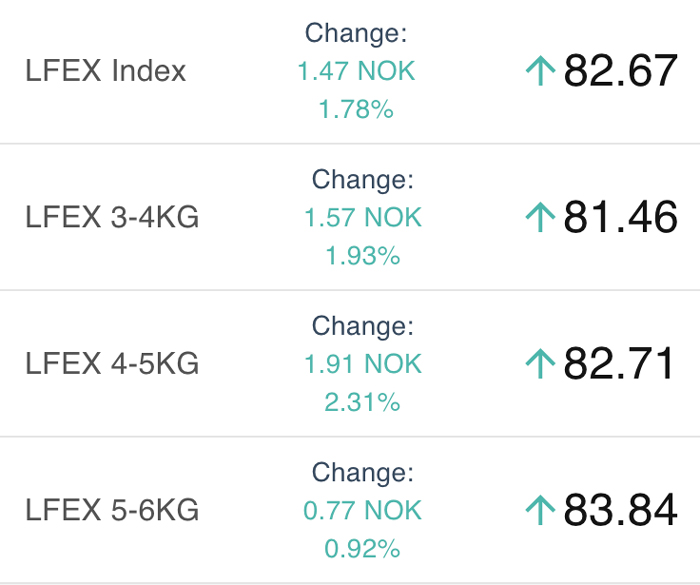Click the 1.47 NOK change value
This screenshot has width=700, height=585.
[356, 71]
